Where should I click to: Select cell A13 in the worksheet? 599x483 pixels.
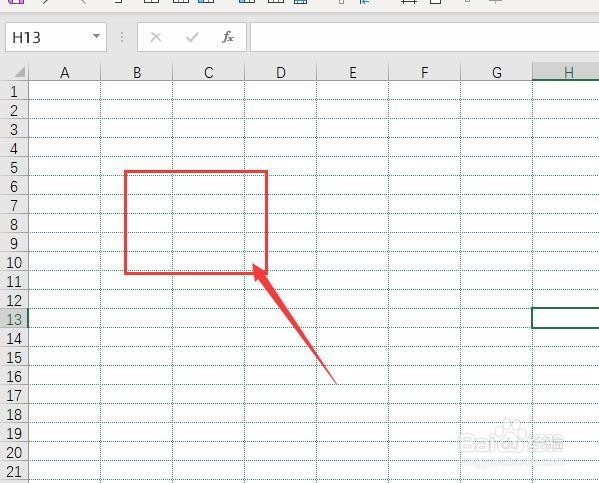(65, 318)
